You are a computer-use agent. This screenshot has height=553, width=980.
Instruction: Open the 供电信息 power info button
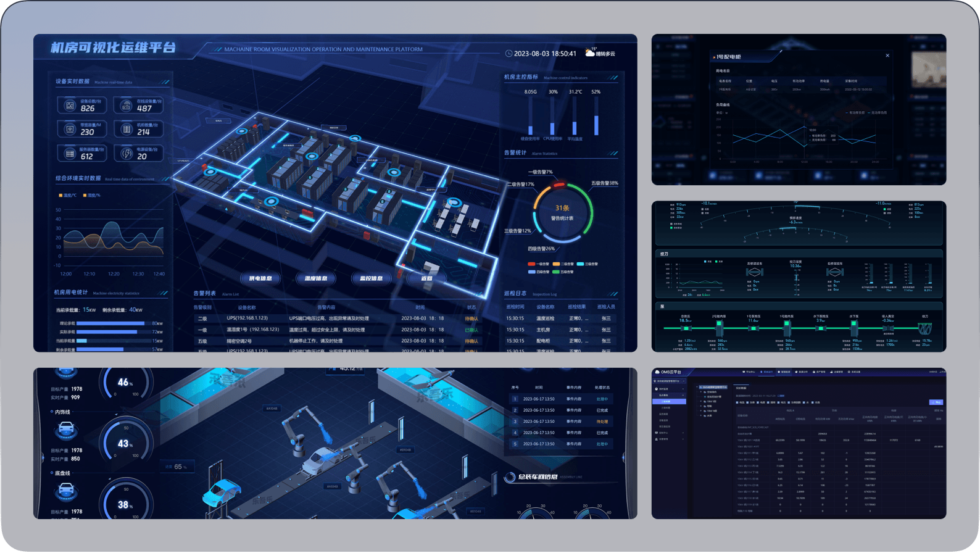[x=260, y=278]
